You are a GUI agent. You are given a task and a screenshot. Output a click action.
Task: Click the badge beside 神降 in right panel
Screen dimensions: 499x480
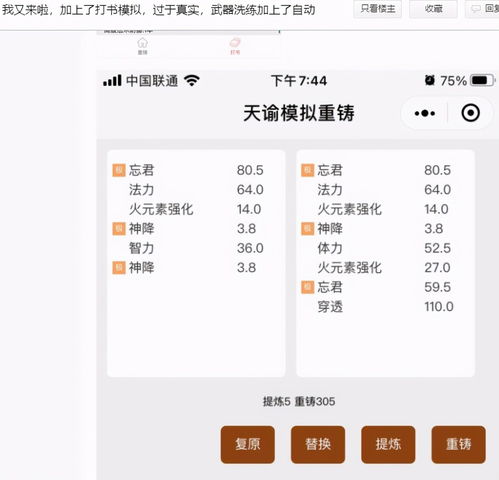[307, 229]
